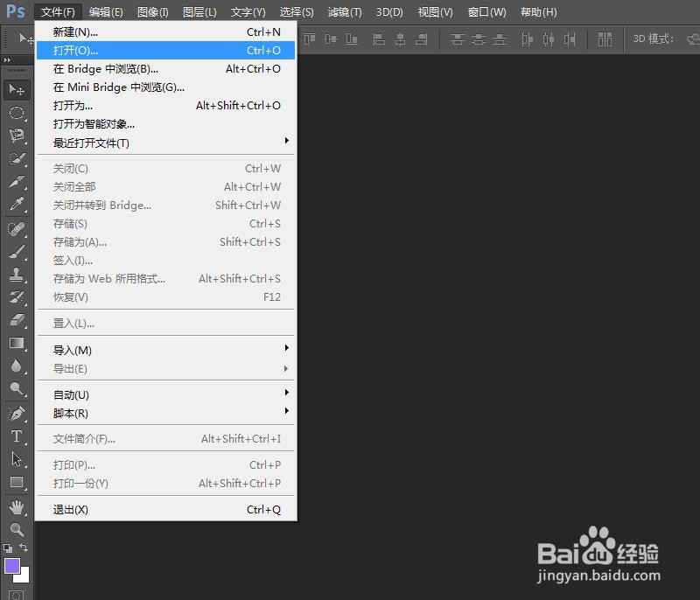Open the 选择(S) menu

coord(297,12)
